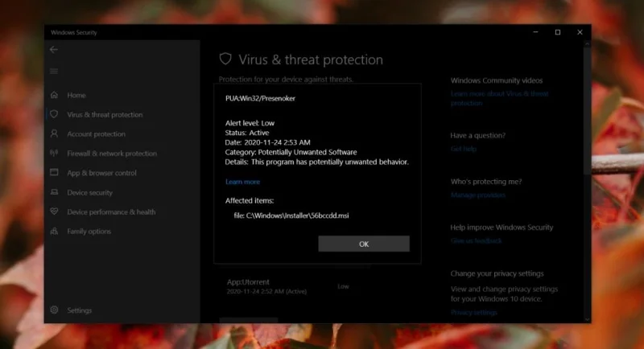Open Learn more about Virus & threat protection
Viewport: 644px width, 349px height.
(499, 98)
